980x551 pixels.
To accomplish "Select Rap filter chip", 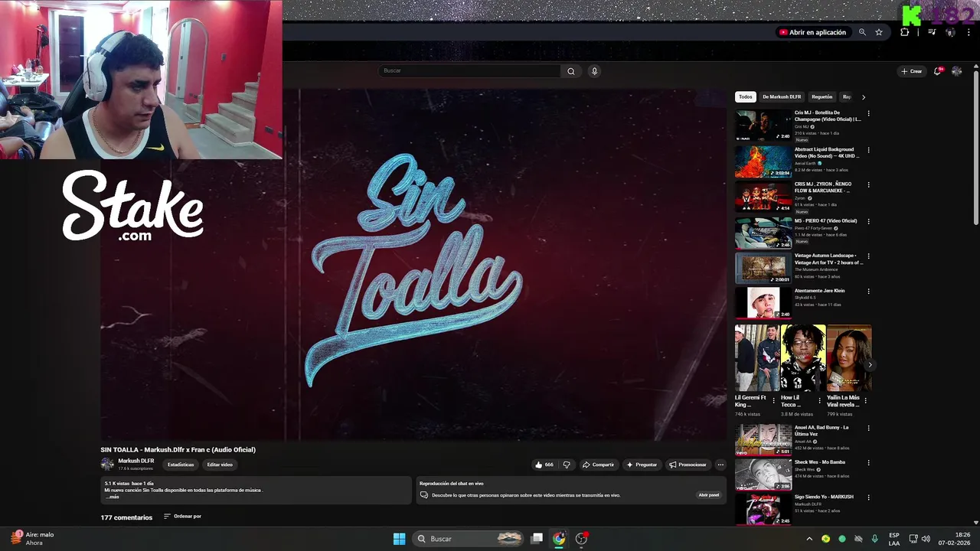I will 847,97.
